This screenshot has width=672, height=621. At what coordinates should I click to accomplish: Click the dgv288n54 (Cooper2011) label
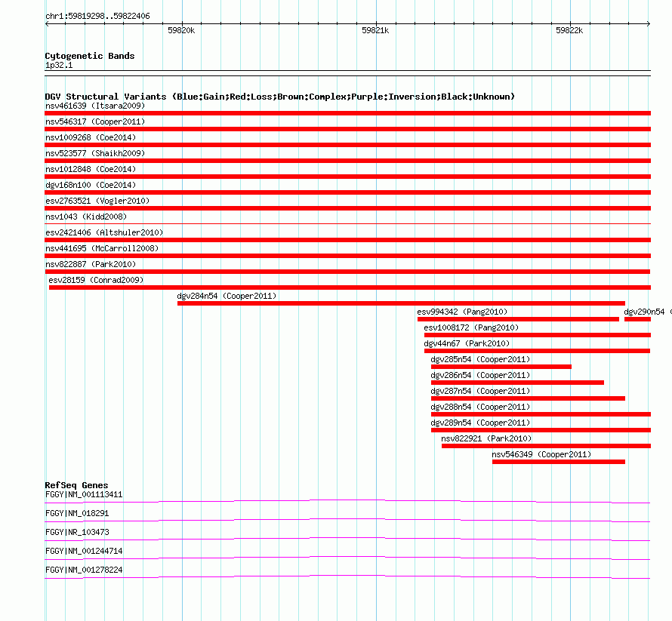point(480,407)
